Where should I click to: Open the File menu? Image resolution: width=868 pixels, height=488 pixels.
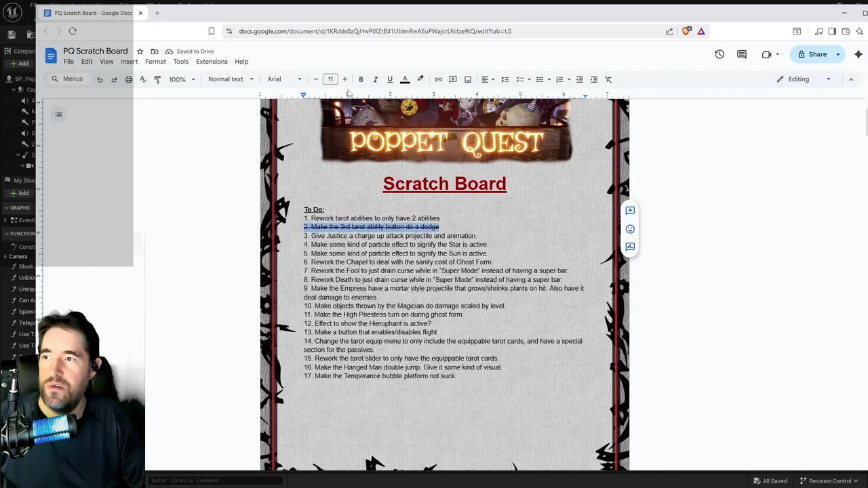click(68, 62)
